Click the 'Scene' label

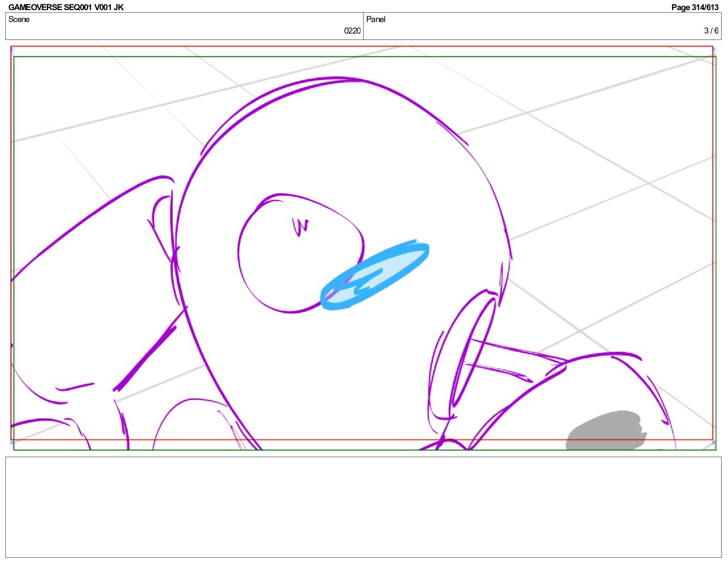19,19
